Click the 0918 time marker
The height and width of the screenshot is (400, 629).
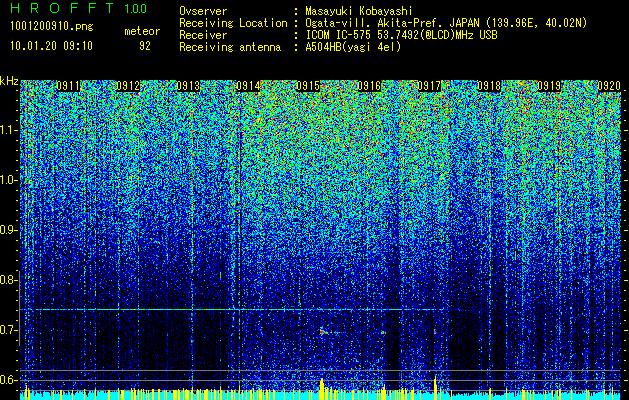point(489,85)
